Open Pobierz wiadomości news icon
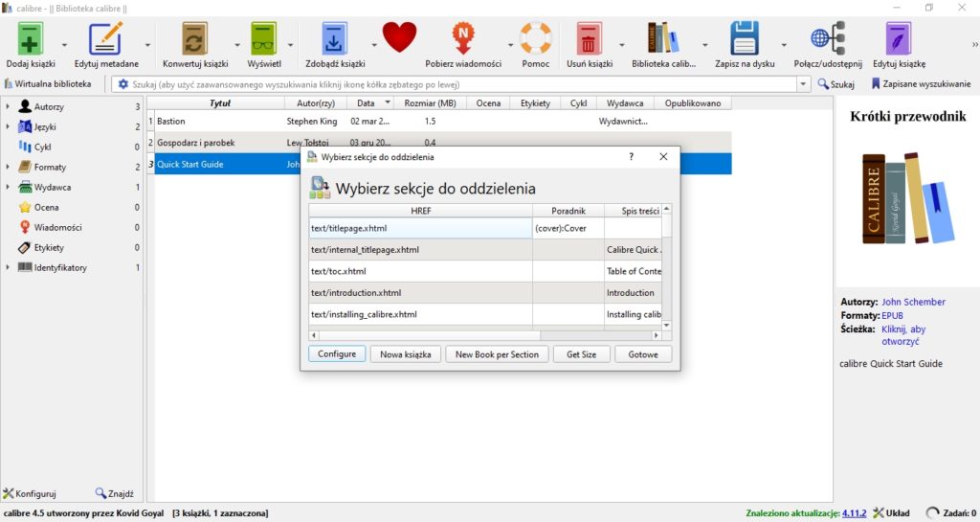The image size is (980, 522). [463, 38]
